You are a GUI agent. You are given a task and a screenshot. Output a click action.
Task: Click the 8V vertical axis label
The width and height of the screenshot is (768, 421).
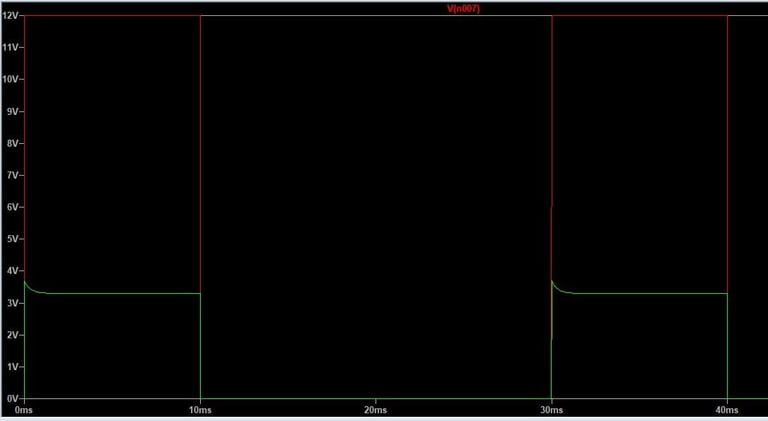pyautogui.click(x=13, y=143)
